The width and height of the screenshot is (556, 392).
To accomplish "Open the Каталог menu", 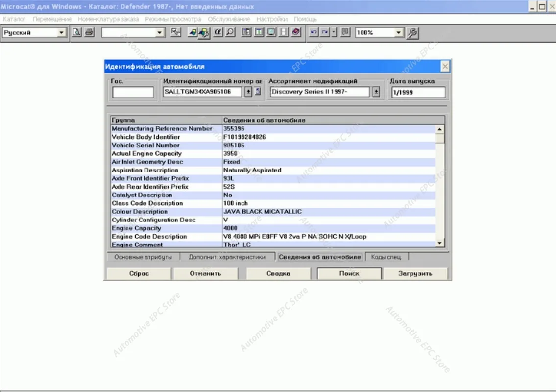I will pyautogui.click(x=14, y=19).
